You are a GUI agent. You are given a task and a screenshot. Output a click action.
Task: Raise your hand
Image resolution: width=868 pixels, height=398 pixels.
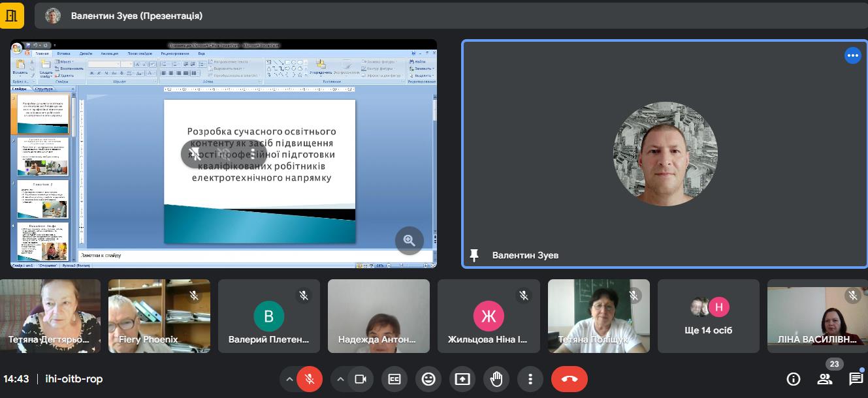496,379
